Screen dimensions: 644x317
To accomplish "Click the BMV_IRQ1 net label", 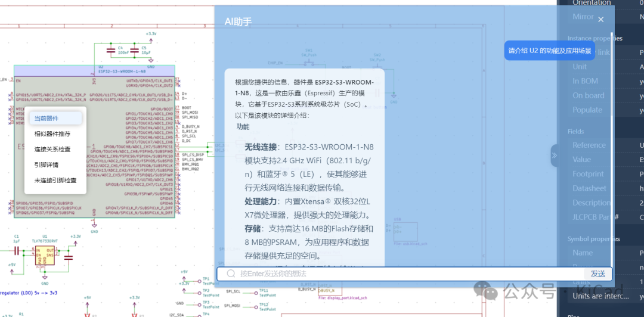I will coord(191,164).
